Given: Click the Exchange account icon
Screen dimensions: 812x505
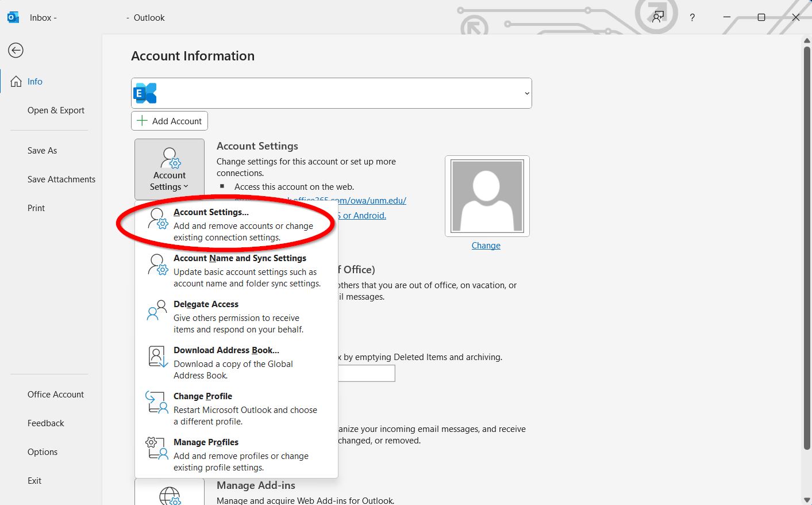Looking at the screenshot, I should tap(145, 93).
